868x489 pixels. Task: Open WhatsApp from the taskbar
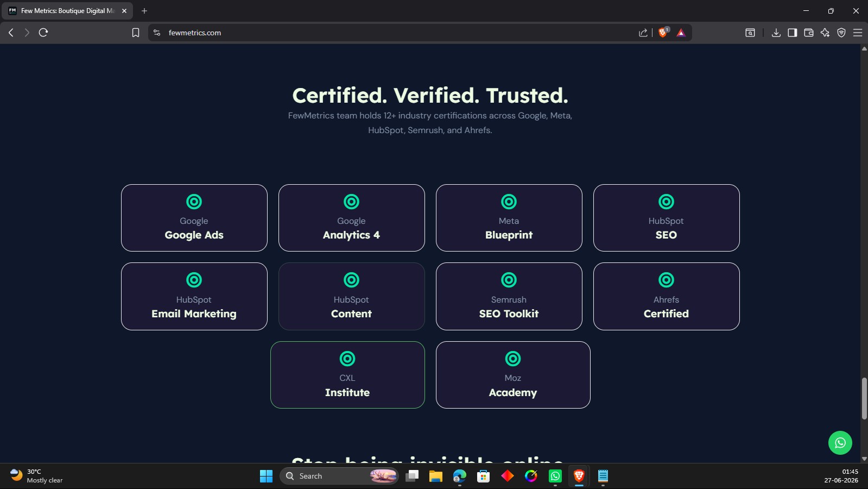tap(555, 476)
